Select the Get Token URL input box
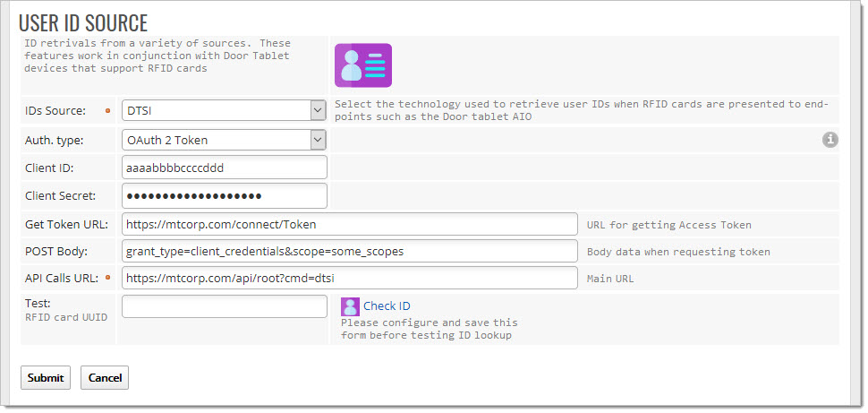868x413 pixels. coord(349,224)
